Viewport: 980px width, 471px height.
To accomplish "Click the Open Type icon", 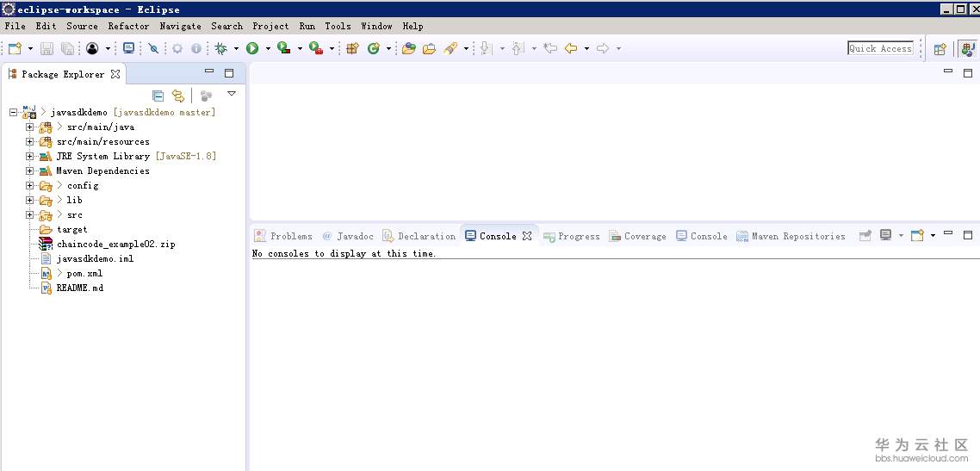I will click(x=409, y=49).
